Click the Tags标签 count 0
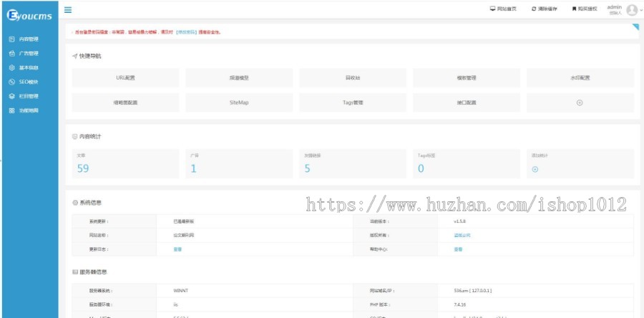Viewport: 644px width, 318px height. (421, 168)
